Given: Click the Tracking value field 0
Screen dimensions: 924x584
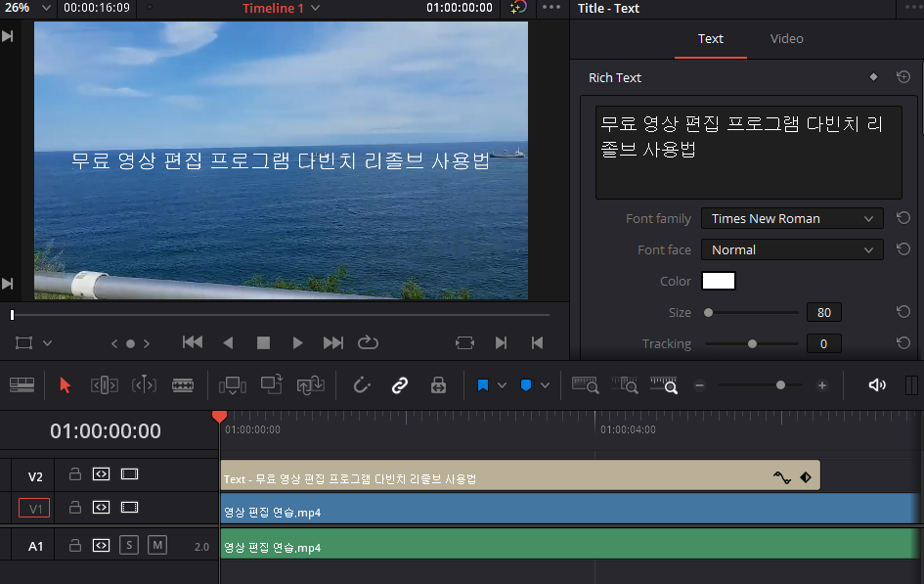Looking at the screenshot, I should [x=824, y=344].
